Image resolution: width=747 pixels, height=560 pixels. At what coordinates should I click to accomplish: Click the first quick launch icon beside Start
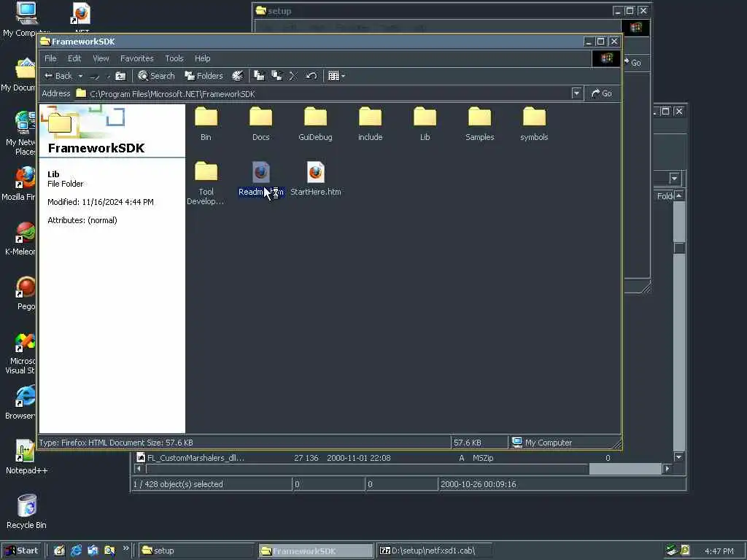click(x=59, y=551)
